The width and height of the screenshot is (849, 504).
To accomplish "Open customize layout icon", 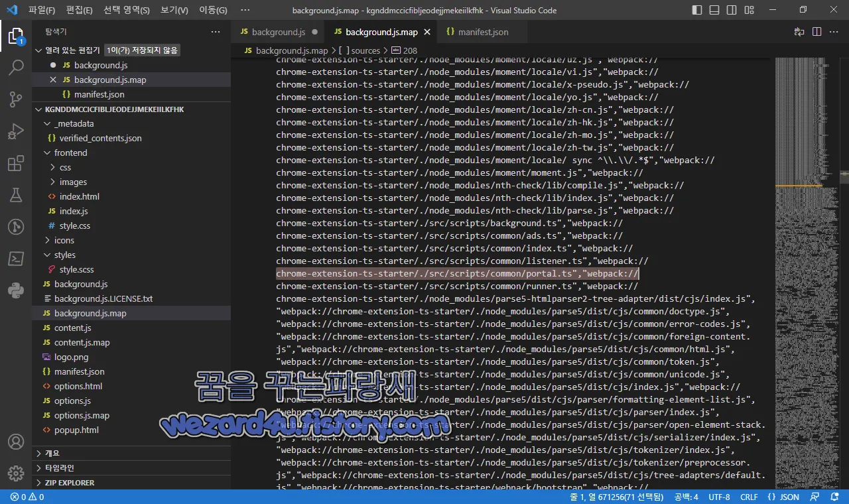I will [x=749, y=10].
